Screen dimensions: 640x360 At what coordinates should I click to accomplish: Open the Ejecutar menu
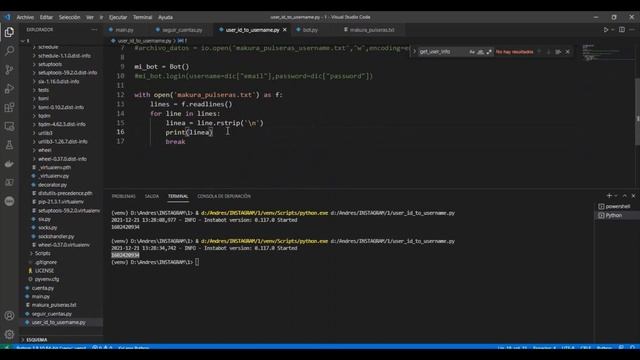click(118, 17)
